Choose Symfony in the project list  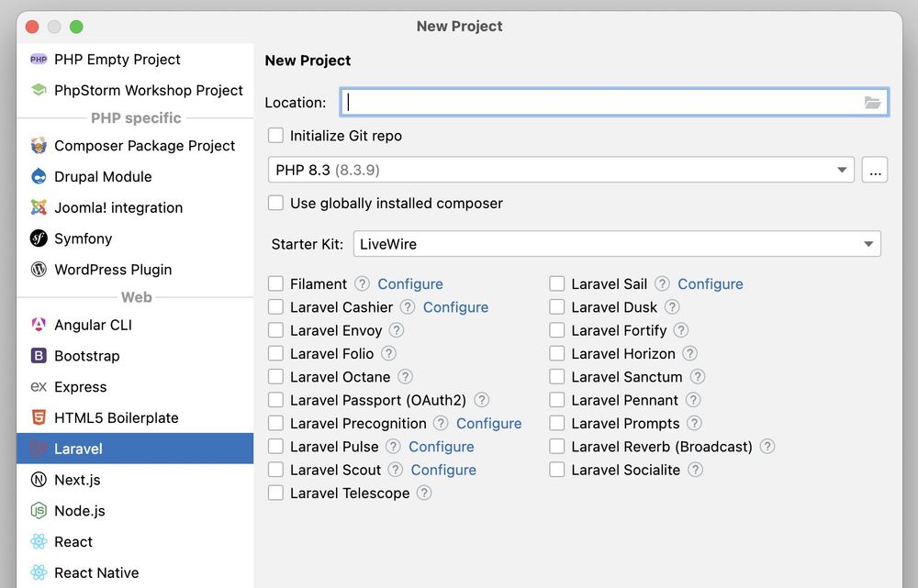coord(135,239)
